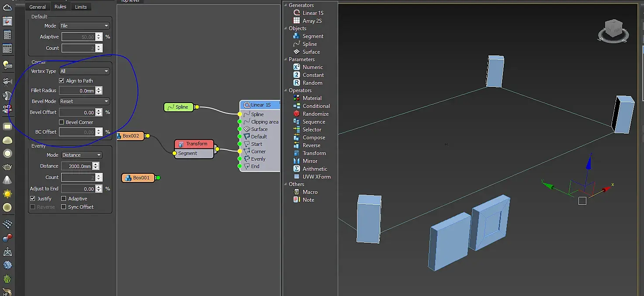Select the Array 2S generator icon
The image size is (644, 296).
(x=297, y=21)
